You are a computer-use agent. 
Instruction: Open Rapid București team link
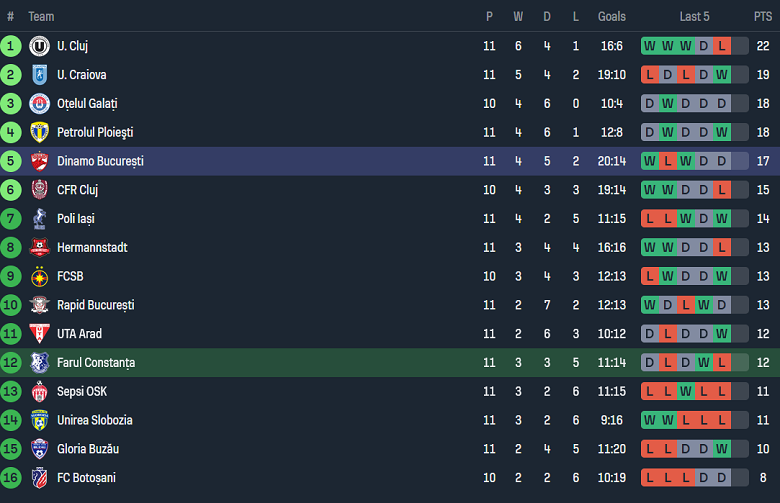point(95,305)
